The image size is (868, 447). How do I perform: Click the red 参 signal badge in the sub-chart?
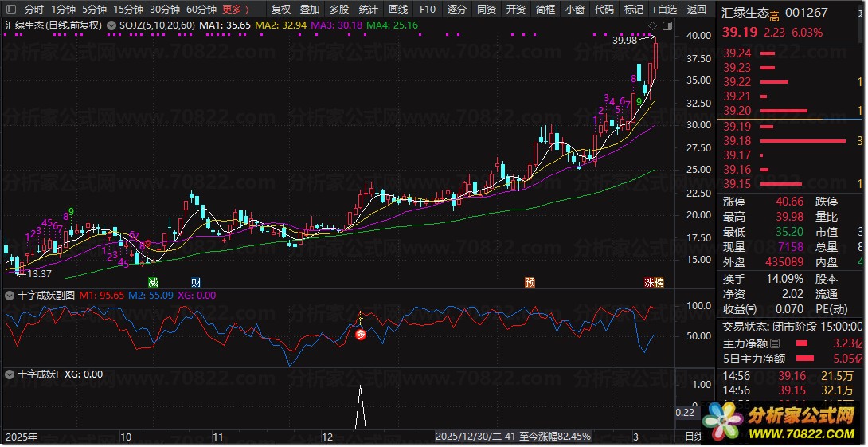pos(360,335)
